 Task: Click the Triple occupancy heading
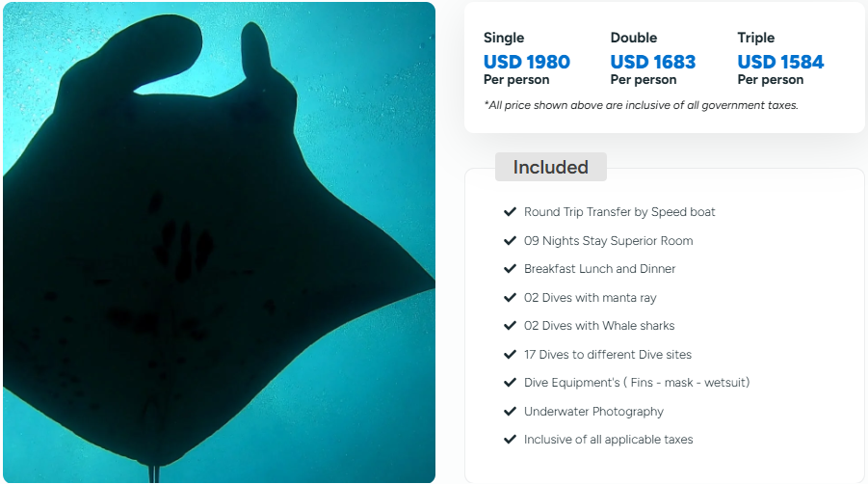(756, 38)
